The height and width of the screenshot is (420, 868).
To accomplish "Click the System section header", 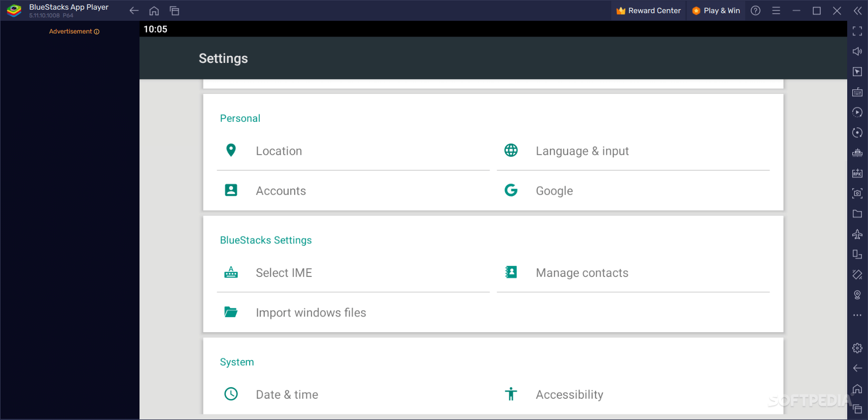I will (237, 362).
